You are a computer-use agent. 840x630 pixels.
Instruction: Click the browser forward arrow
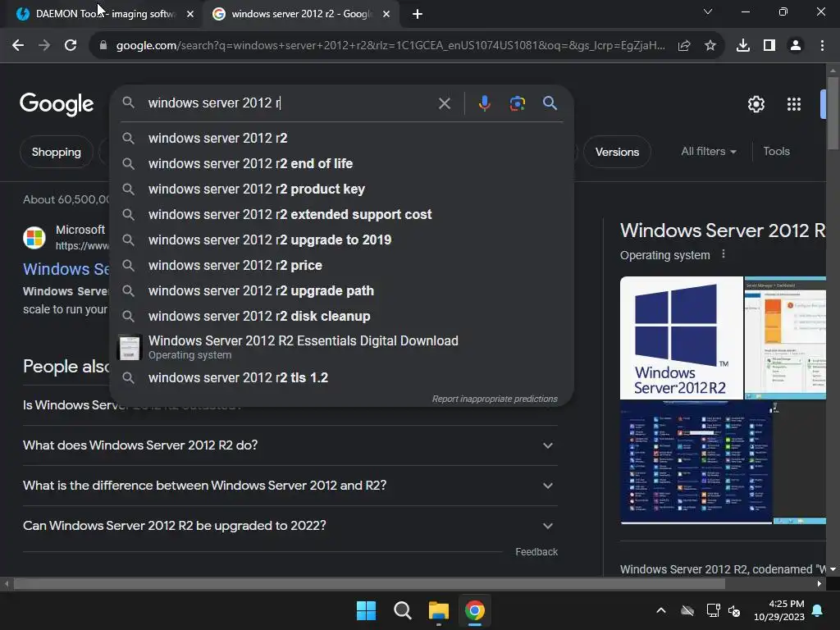click(44, 46)
